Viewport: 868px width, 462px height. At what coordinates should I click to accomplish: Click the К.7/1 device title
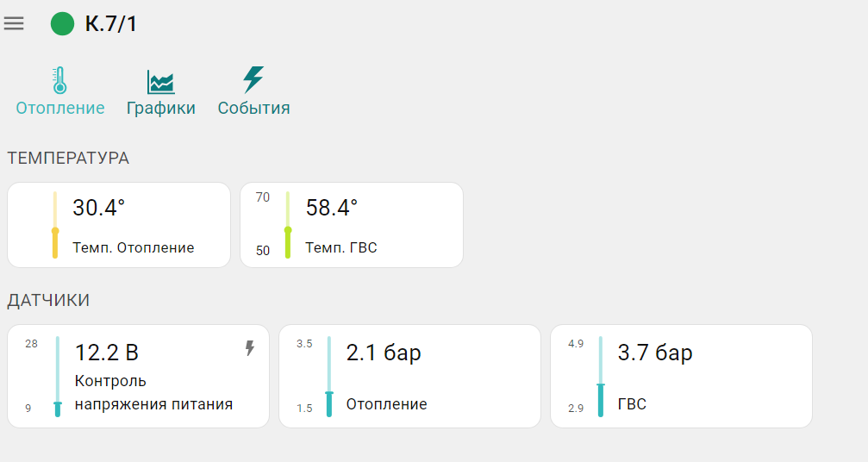click(x=111, y=23)
